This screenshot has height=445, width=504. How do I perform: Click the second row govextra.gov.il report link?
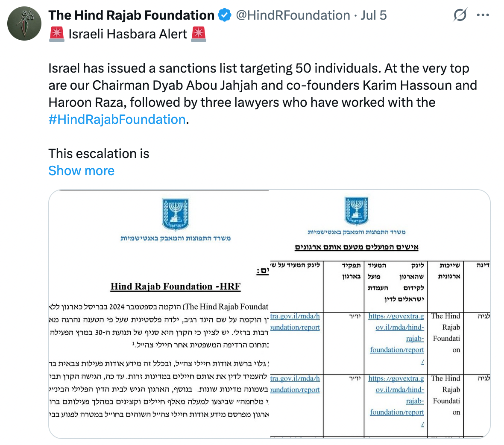[x=396, y=401]
